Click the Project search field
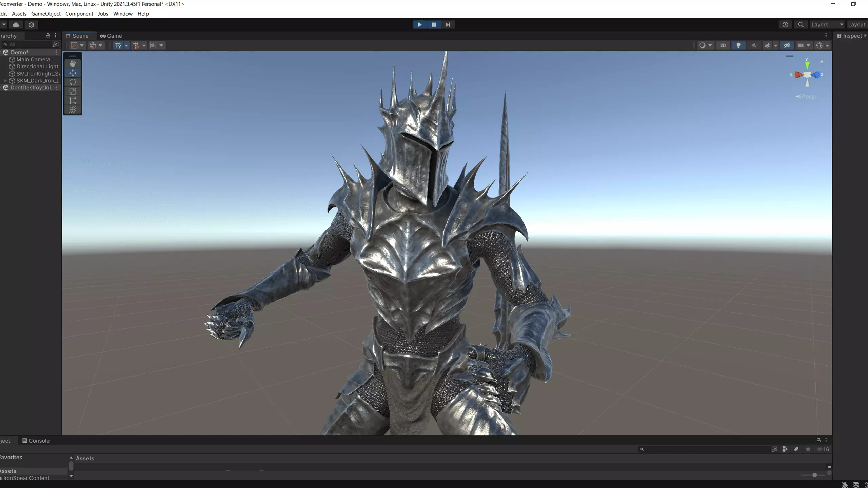The height and width of the screenshot is (488, 868). click(x=705, y=449)
